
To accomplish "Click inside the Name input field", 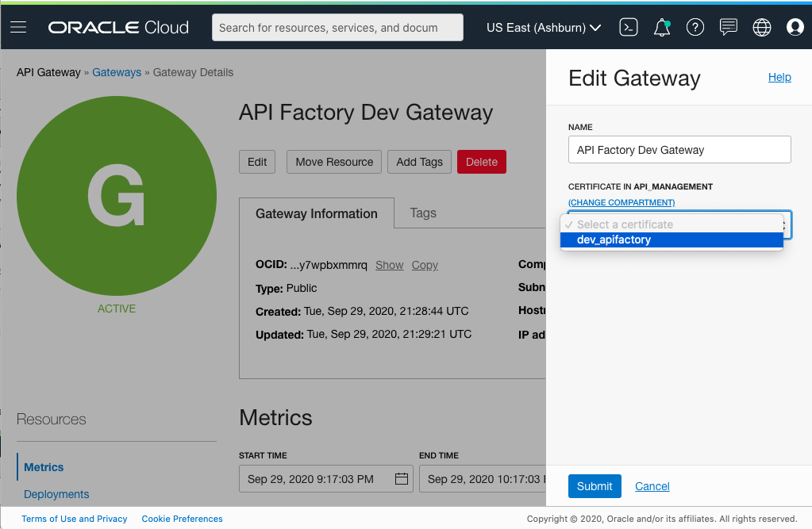I will (679, 149).
